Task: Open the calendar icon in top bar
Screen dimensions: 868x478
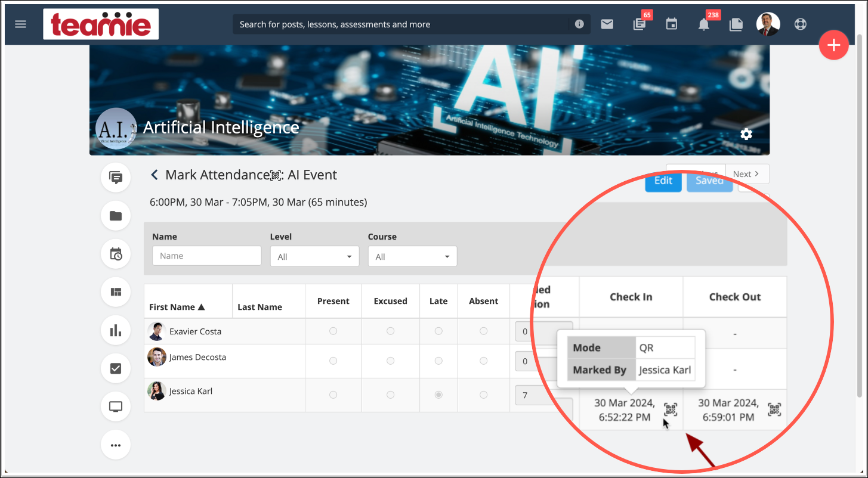Action: click(672, 24)
